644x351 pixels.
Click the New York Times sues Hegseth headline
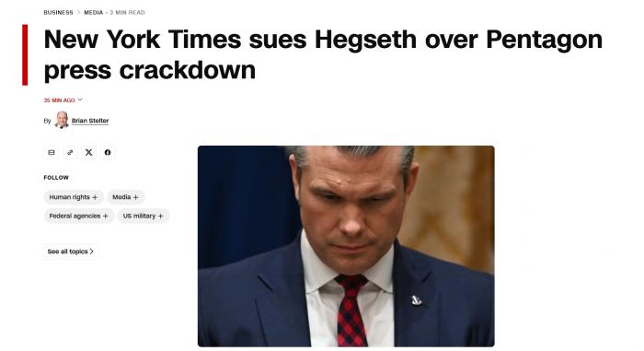pyautogui.click(x=323, y=54)
